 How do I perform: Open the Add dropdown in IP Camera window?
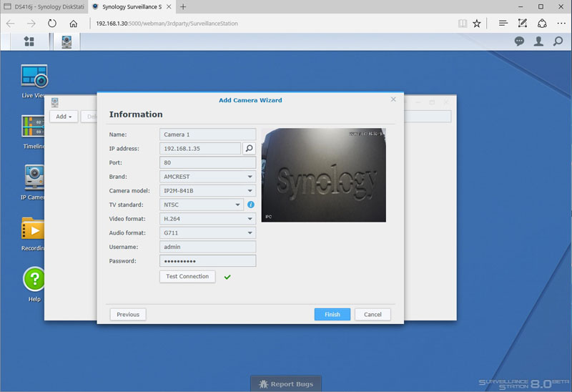(x=64, y=117)
